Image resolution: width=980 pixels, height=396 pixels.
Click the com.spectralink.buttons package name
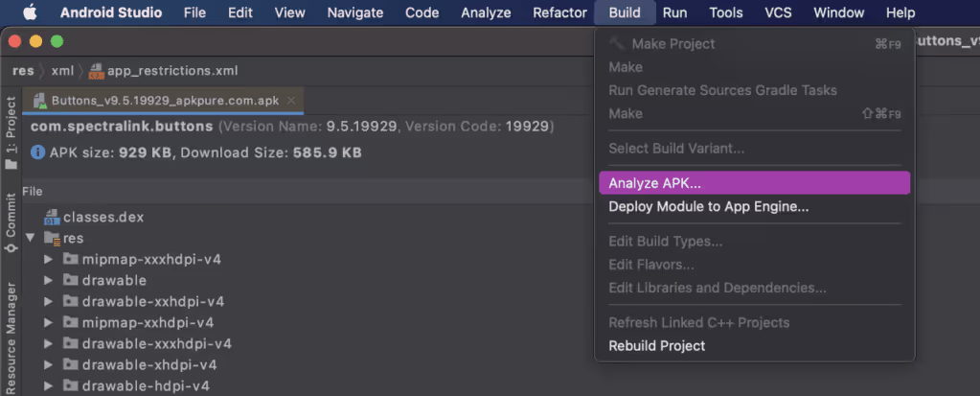(x=122, y=127)
